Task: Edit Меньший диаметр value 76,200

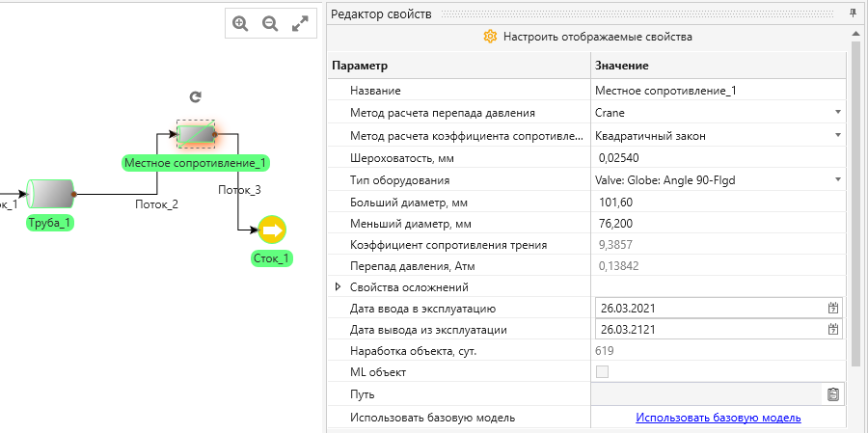Action: point(718,225)
